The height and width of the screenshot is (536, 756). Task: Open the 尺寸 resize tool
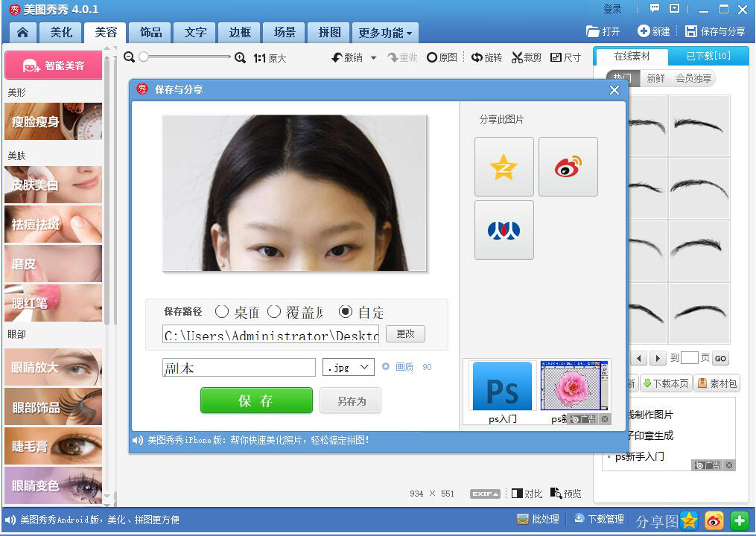point(565,58)
